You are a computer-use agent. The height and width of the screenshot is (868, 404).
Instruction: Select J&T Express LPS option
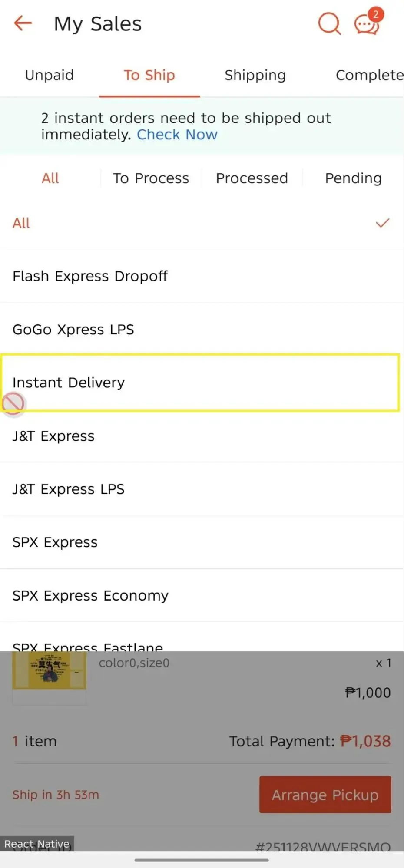click(x=202, y=489)
